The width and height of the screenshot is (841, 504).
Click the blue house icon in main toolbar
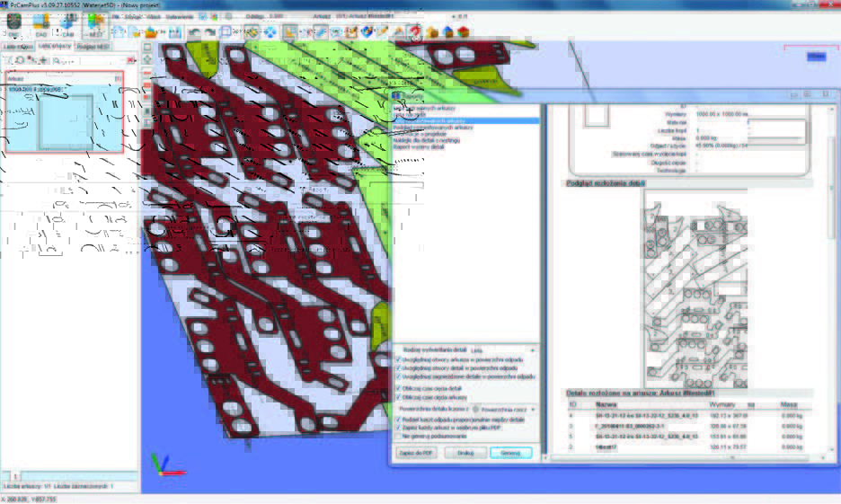[447, 32]
